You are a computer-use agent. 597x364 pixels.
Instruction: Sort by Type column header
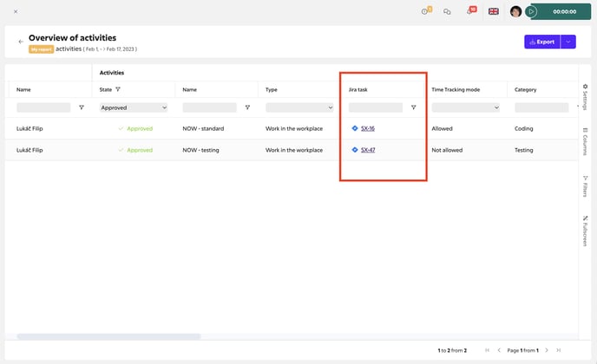coord(272,90)
